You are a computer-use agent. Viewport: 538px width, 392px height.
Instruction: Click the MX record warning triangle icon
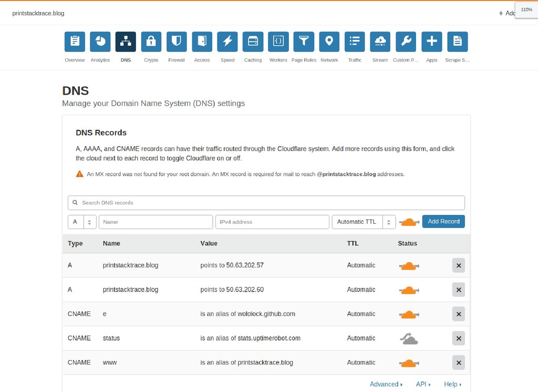coord(80,174)
